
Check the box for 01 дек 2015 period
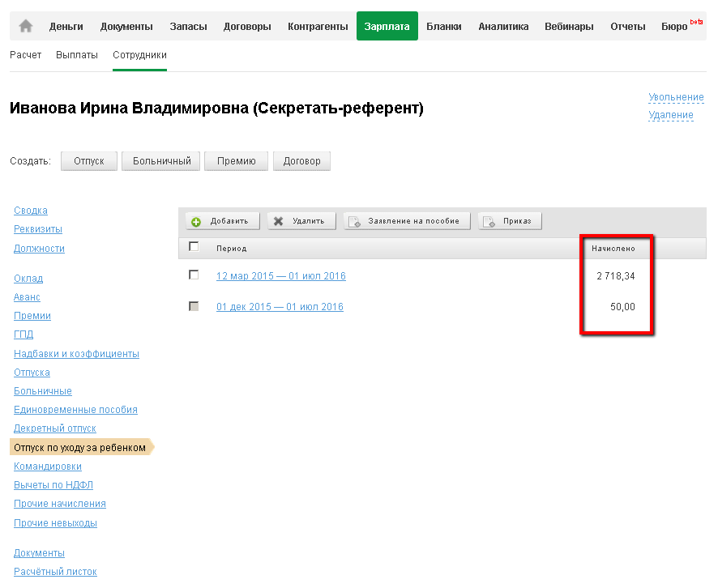click(193, 306)
